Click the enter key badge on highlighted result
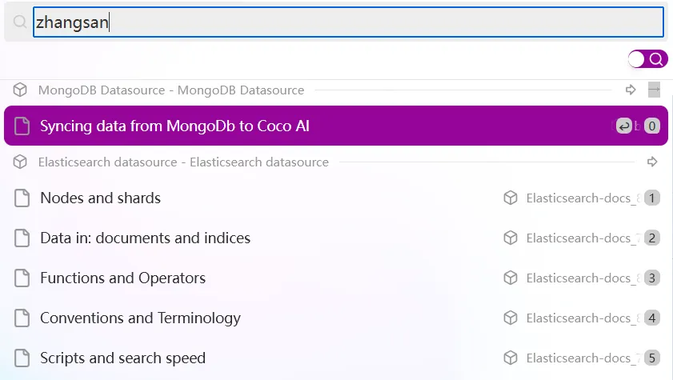This screenshot has height=380, width=673. [624, 126]
